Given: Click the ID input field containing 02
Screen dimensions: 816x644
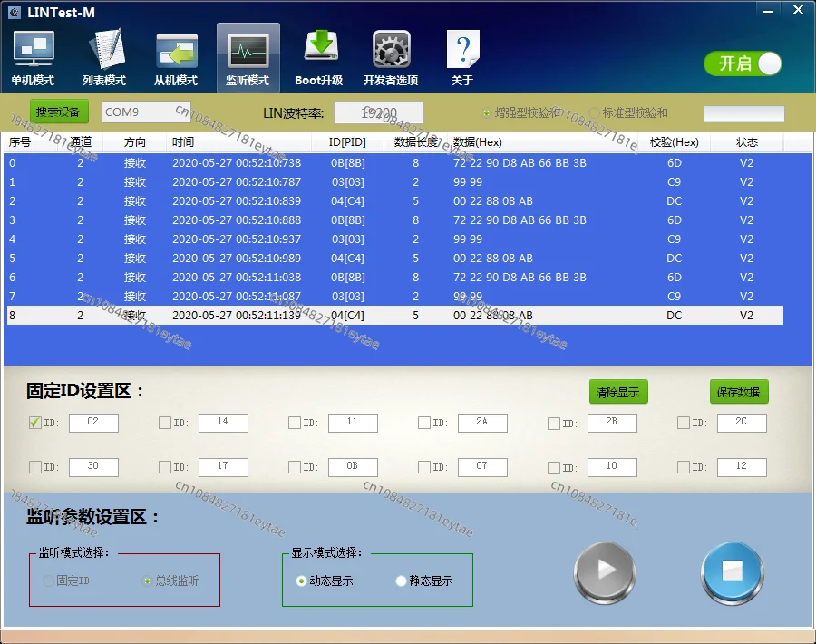Looking at the screenshot, I should pyautogui.click(x=93, y=423).
